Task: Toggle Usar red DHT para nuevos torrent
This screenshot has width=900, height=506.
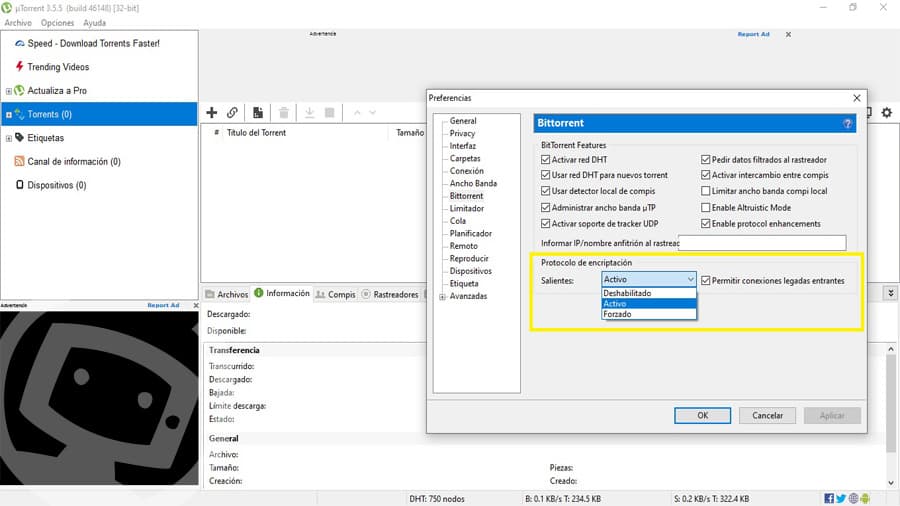Action: pyautogui.click(x=545, y=175)
